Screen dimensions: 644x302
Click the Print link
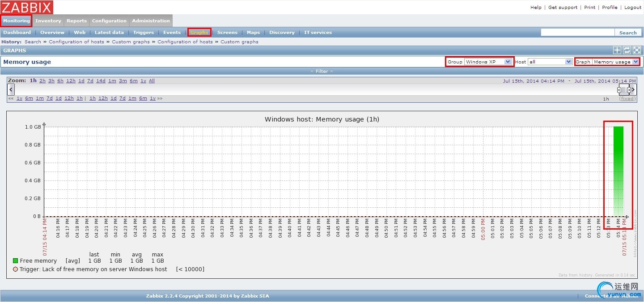click(x=590, y=7)
